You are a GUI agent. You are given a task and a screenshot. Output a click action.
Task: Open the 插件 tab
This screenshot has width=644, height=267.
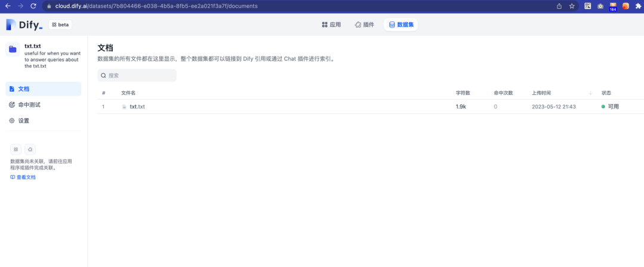(364, 24)
